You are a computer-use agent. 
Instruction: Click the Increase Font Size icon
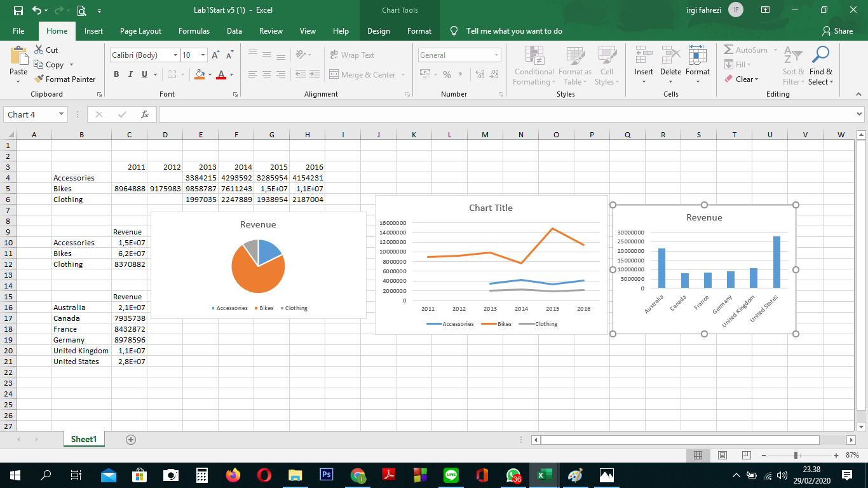pos(215,55)
